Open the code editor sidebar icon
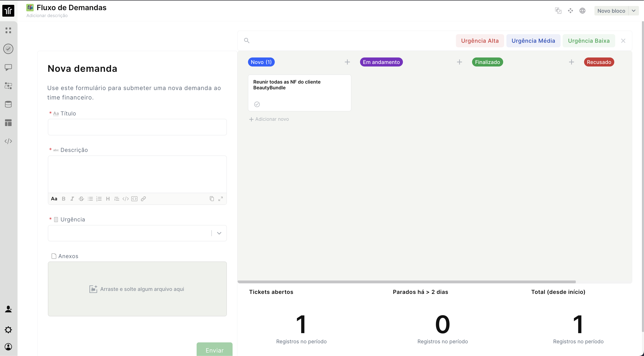Viewport: 644px width, 356px height. point(8,141)
